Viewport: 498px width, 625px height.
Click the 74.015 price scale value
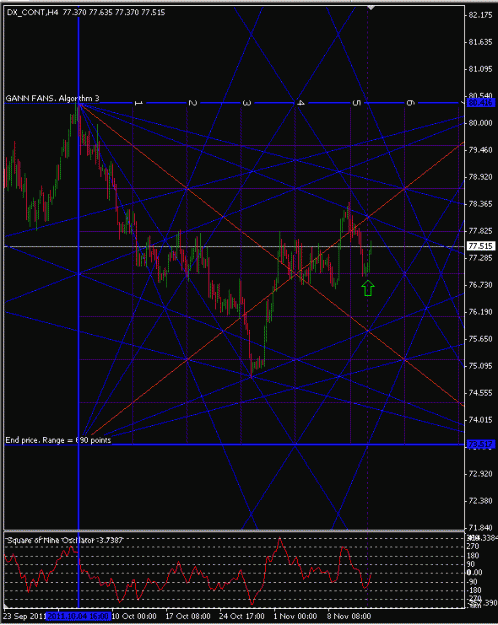pyautogui.click(x=480, y=420)
